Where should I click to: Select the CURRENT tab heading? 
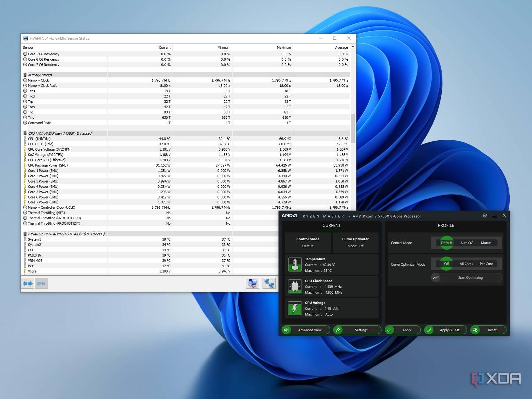331,225
